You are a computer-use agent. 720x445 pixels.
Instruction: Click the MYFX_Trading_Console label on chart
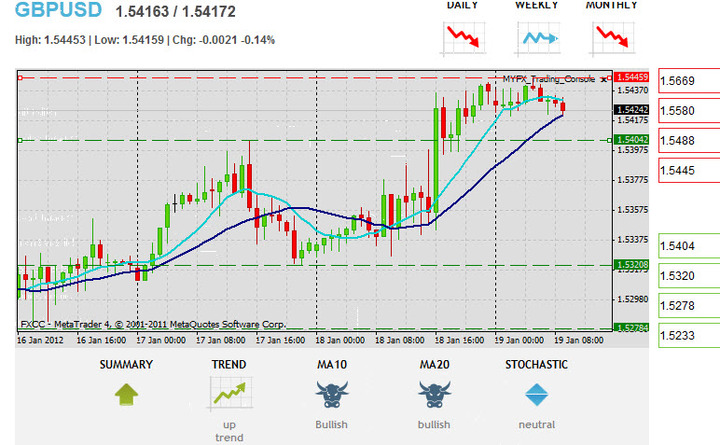click(548, 78)
